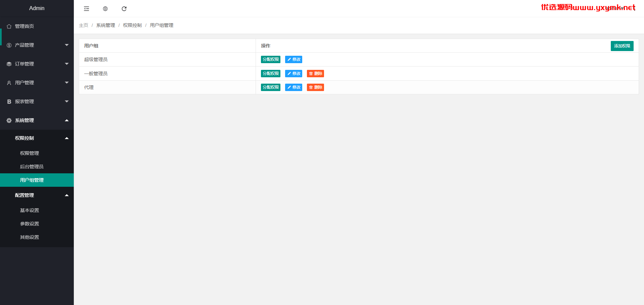Expand the 订单管理 menu arrow
The height and width of the screenshot is (305, 644).
(67, 64)
